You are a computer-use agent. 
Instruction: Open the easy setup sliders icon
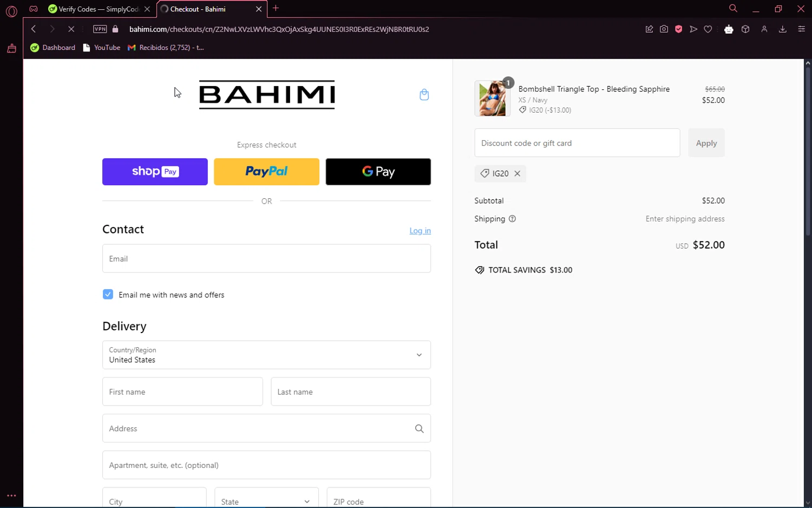click(x=802, y=29)
